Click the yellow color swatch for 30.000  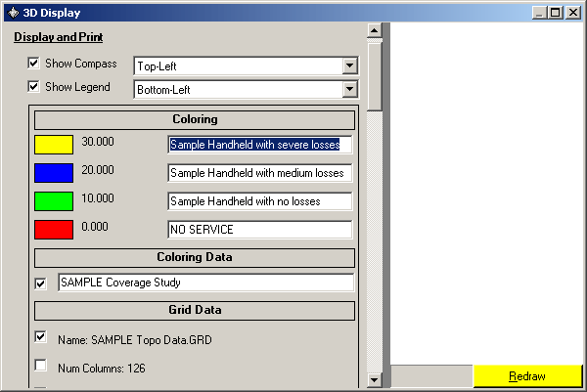(54, 145)
